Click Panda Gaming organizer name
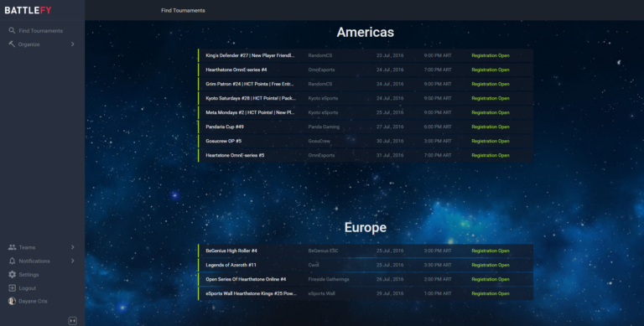The height and width of the screenshot is (326, 644). click(324, 127)
